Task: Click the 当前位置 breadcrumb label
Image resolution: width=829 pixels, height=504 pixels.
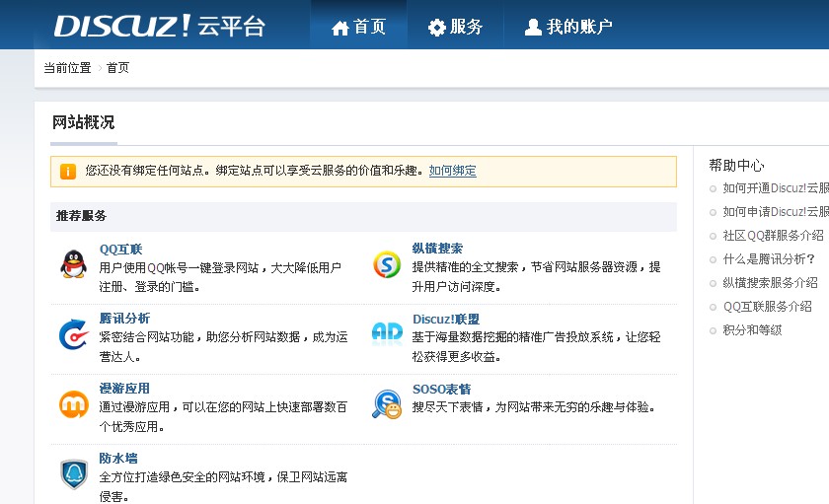Action: point(67,68)
